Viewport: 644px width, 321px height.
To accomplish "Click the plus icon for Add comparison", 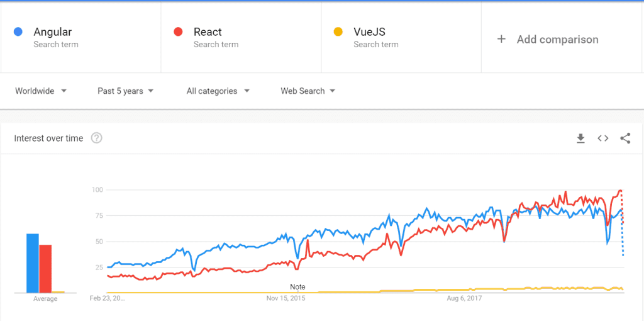I will [501, 39].
